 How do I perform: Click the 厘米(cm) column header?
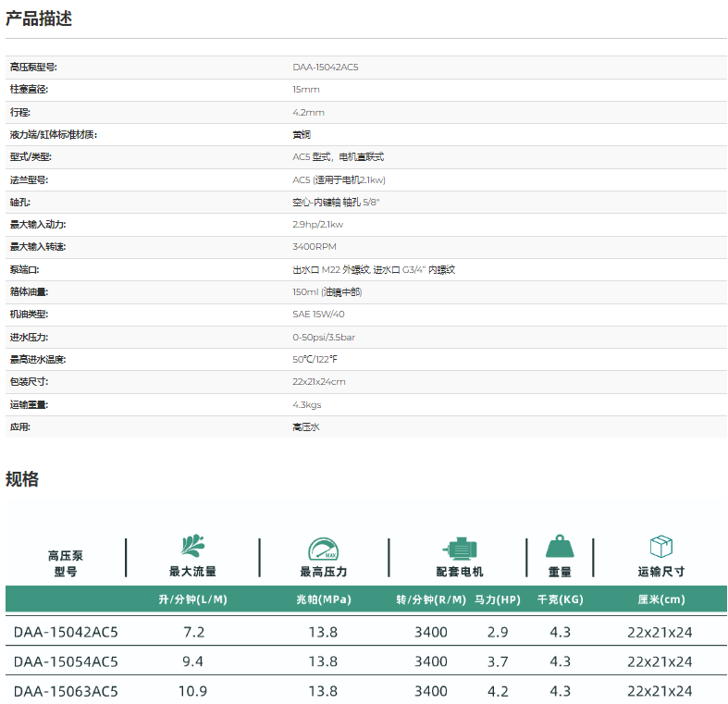coord(660,599)
